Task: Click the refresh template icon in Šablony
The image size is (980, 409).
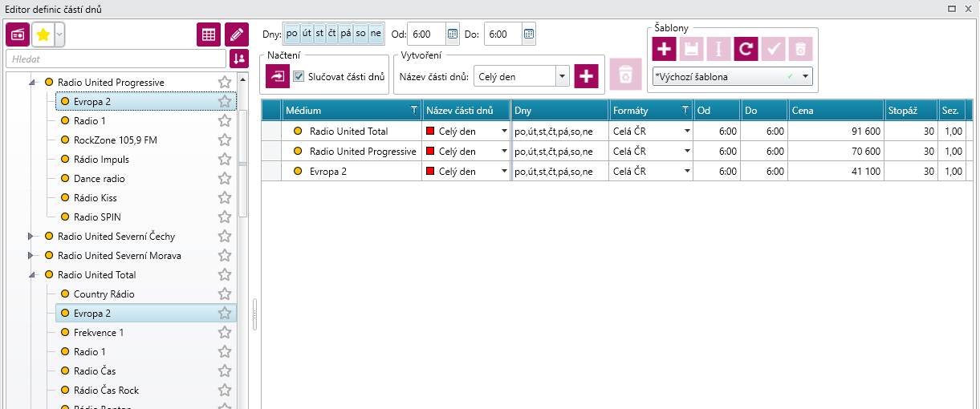Action: [746, 49]
